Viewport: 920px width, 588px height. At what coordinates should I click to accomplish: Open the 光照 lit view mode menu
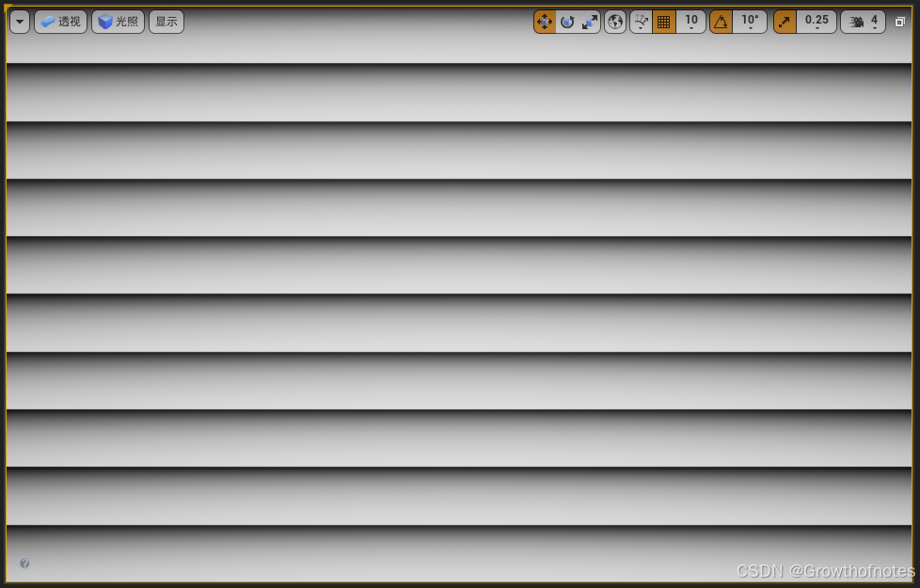click(x=118, y=22)
